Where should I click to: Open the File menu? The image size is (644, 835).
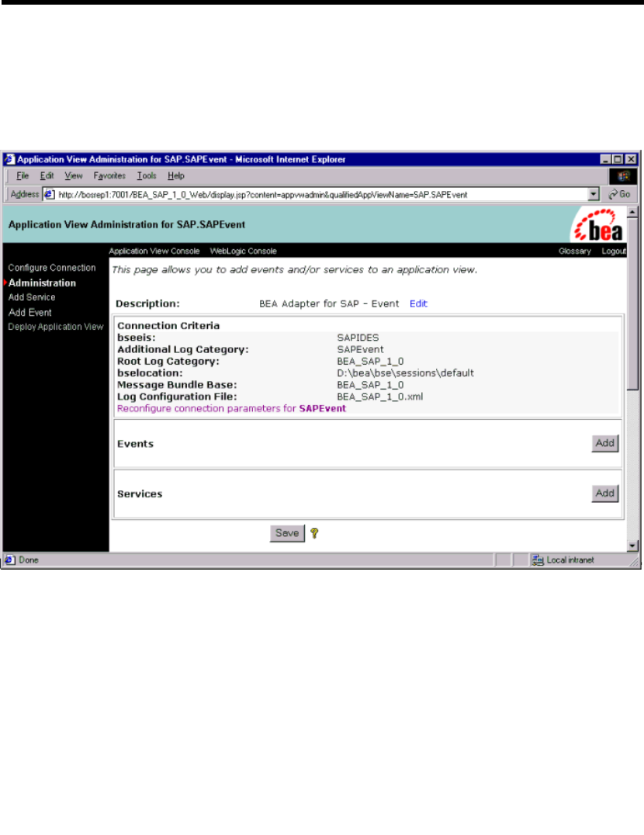pyautogui.click(x=23, y=175)
